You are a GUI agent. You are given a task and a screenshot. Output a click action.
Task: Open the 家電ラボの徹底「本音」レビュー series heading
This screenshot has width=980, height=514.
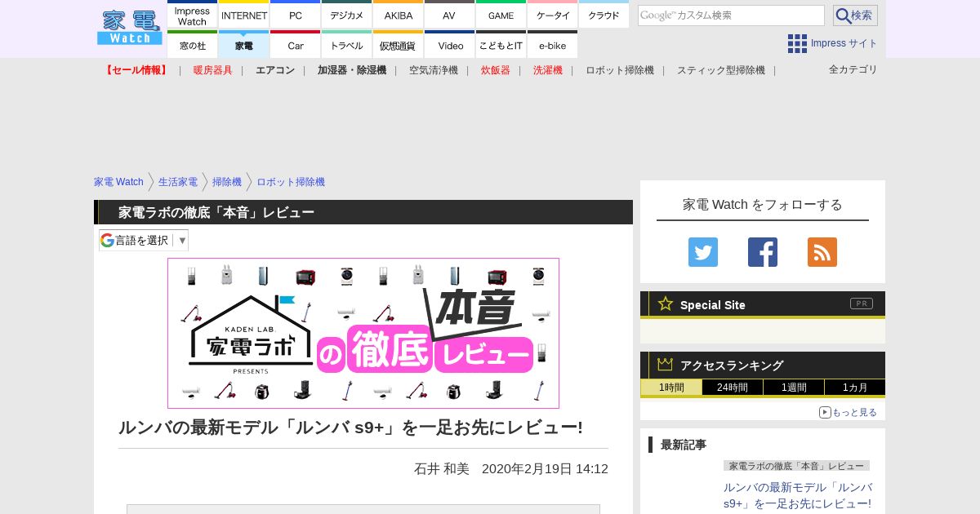[216, 212]
